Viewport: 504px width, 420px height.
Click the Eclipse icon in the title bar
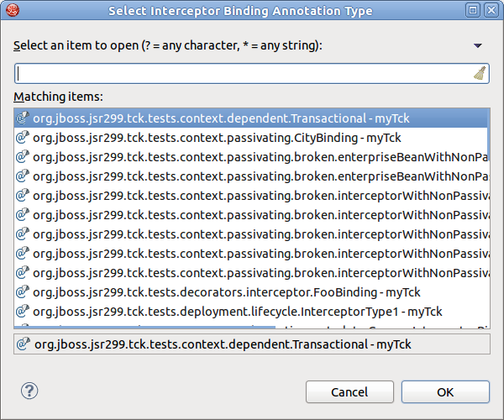click(x=13, y=11)
